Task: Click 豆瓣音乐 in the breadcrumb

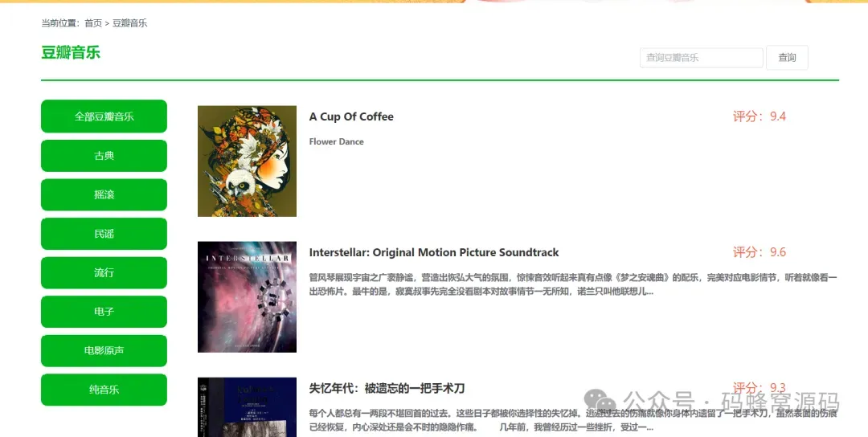Action: tap(130, 23)
